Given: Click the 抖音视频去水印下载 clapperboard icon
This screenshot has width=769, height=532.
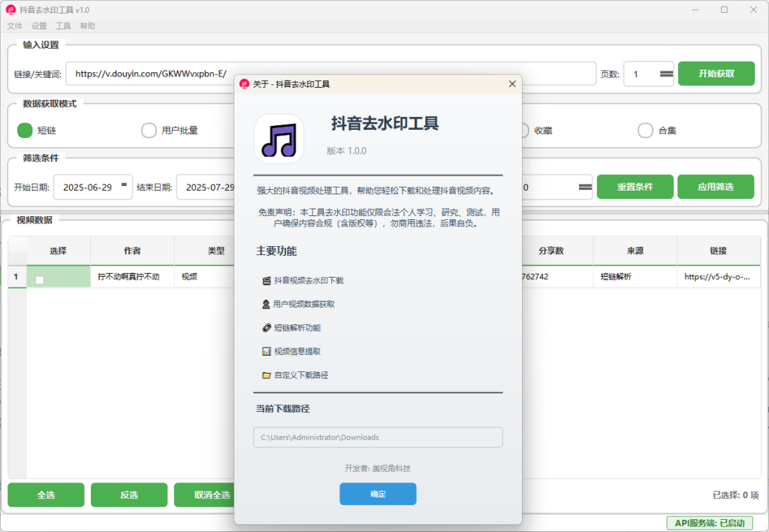Looking at the screenshot, I should [x=265, y=281].
